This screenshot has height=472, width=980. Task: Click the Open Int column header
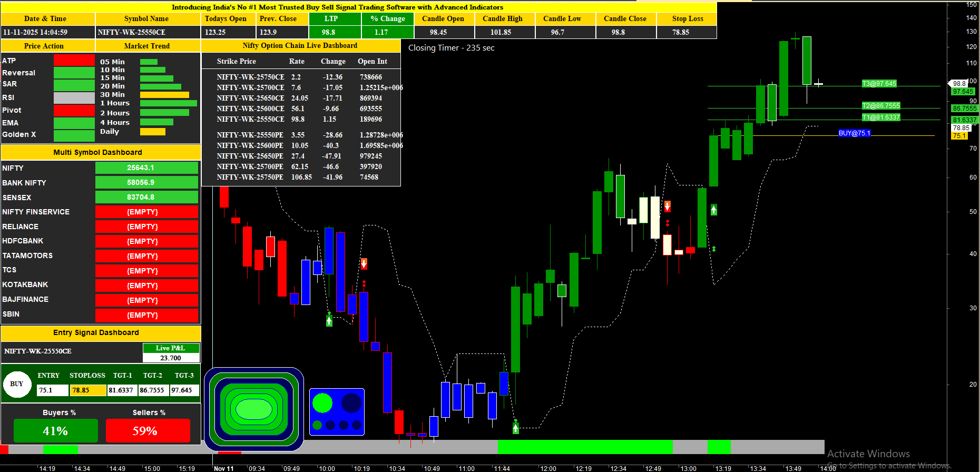(x=373, y=61)
